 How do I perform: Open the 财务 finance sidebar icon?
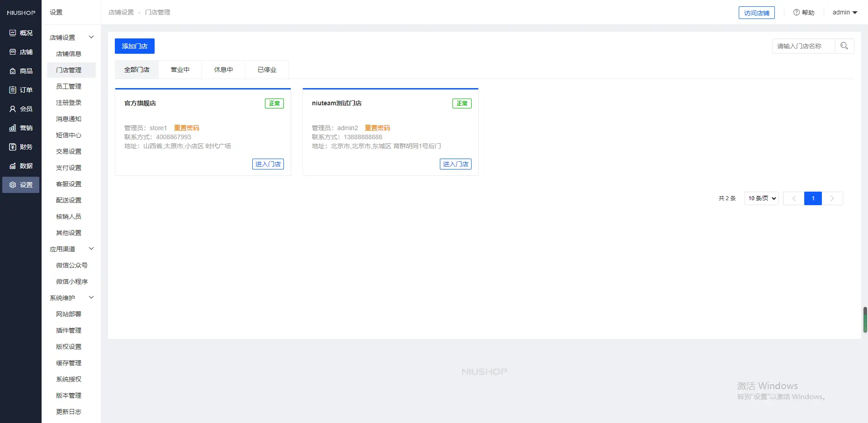tap(13, 147)
